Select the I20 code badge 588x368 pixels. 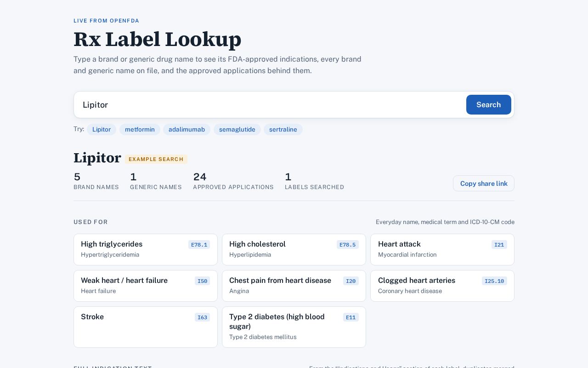351,281
